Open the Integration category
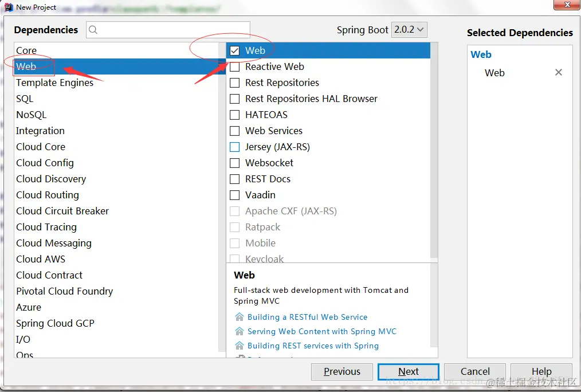 [x=116, y=131]
